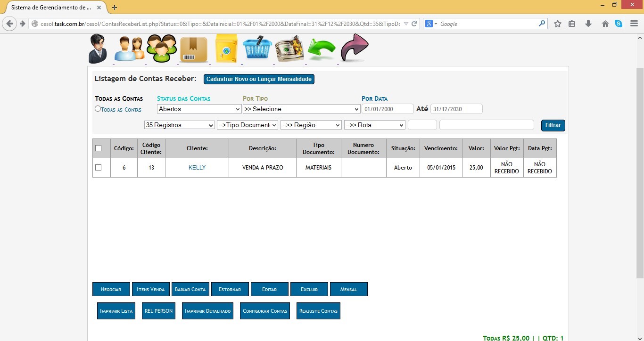
Task: Open the Região dropdown
Action: point(311,125)
